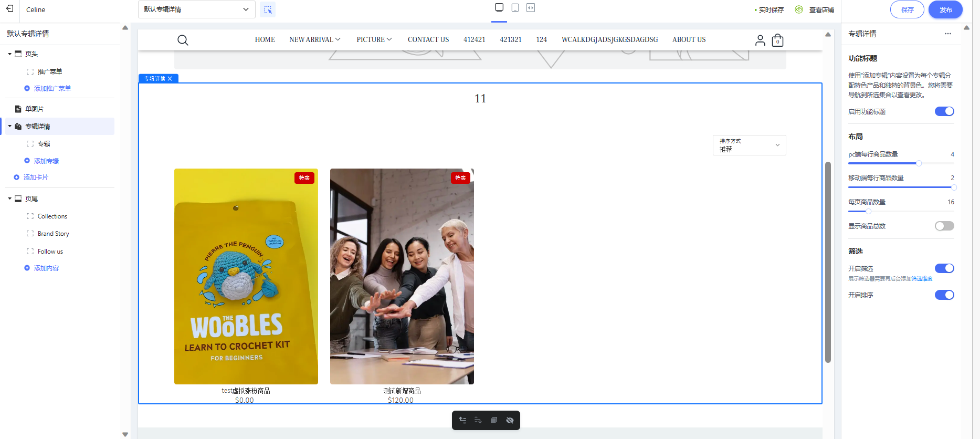Click the block icon next to Follow us
980x439 pixels.
click(30, 252)
